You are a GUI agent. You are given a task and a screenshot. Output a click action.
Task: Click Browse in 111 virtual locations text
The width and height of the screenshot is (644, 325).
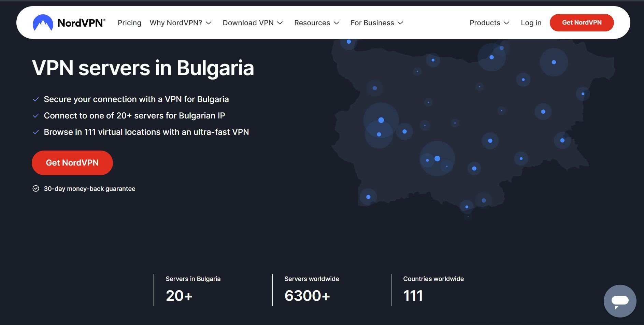[x=146, y=132]
